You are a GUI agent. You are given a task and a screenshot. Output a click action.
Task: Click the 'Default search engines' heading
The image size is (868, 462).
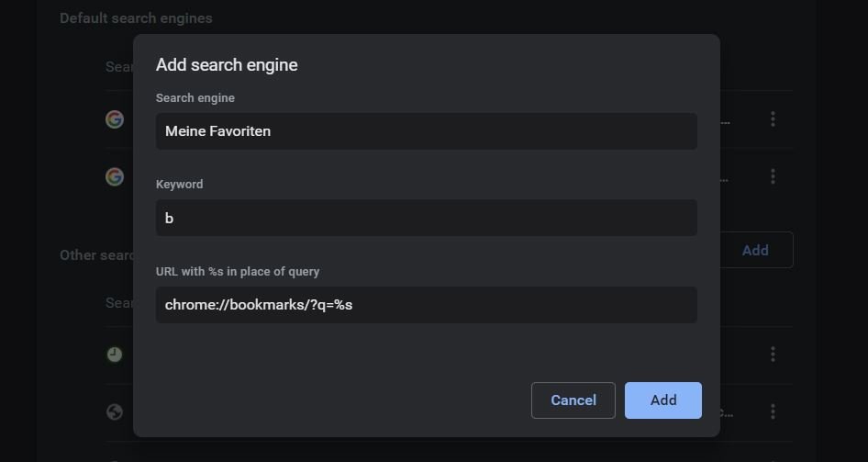pos(136,18)
